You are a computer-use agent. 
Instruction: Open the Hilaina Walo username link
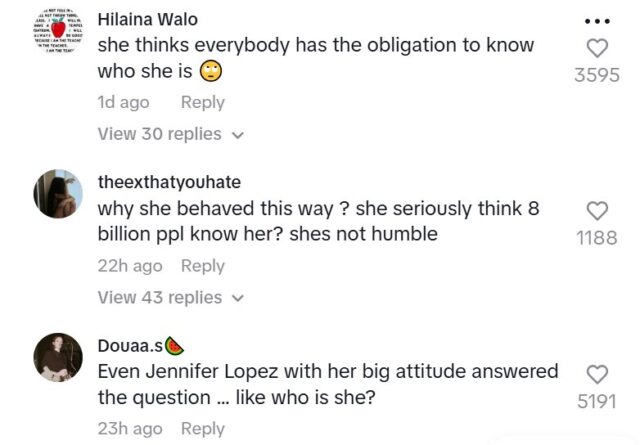pos(147,19)
